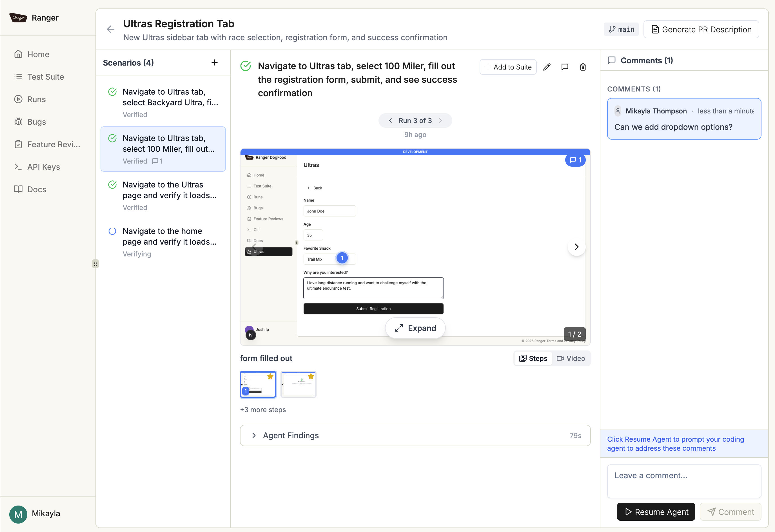Switch to Video view
The height and width of the screenshot is (532, 775).
pos(571,358)
